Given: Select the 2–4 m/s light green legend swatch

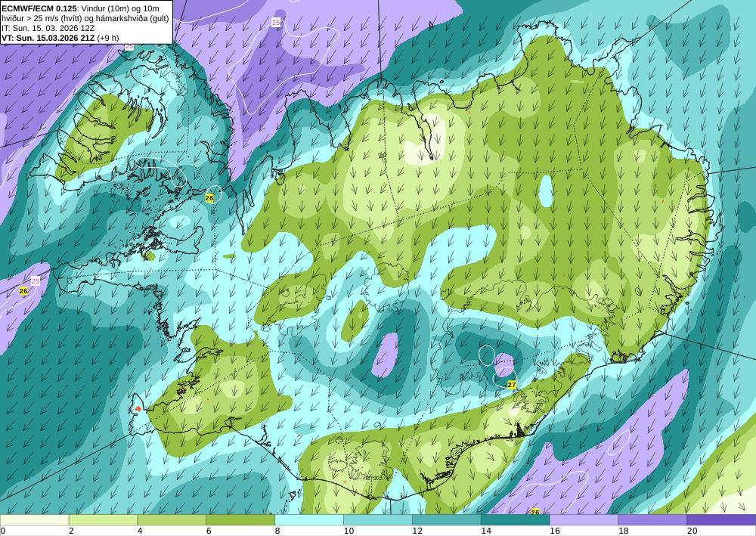Looking at the screenshot, I should (103, 520).
